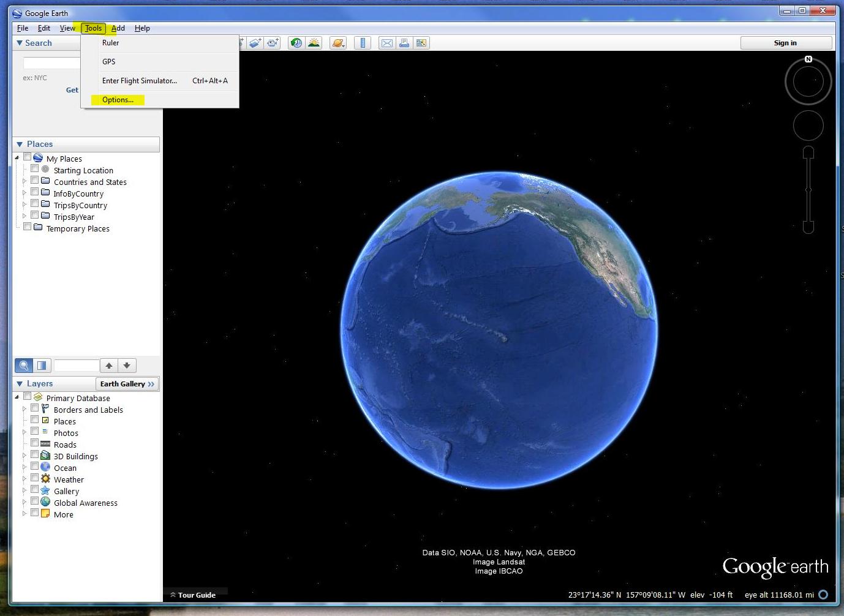Click the Gallery layer star icon
The image size is (844, 616).
(x=45, y=490)
